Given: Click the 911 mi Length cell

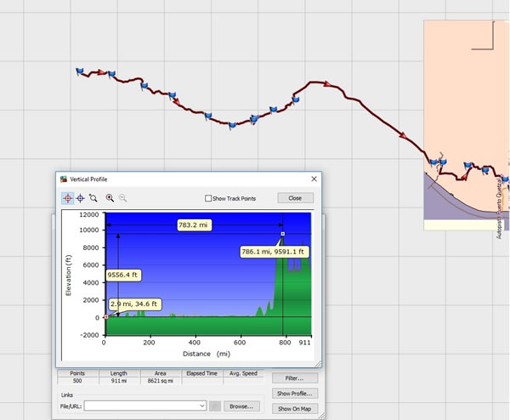Looking at the screenshot, I should click(x=119, y=381).
